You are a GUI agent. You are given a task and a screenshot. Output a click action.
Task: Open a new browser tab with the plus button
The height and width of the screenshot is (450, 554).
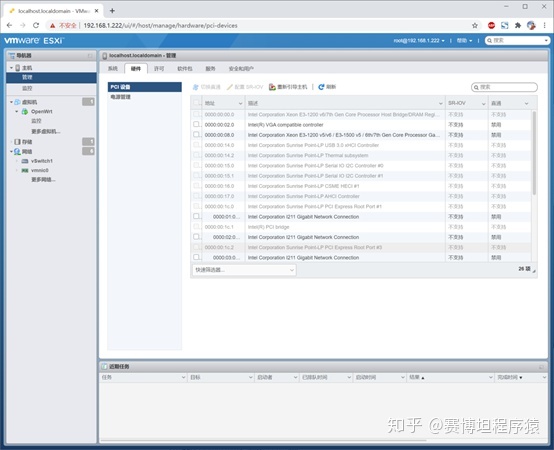pos(112,11)
